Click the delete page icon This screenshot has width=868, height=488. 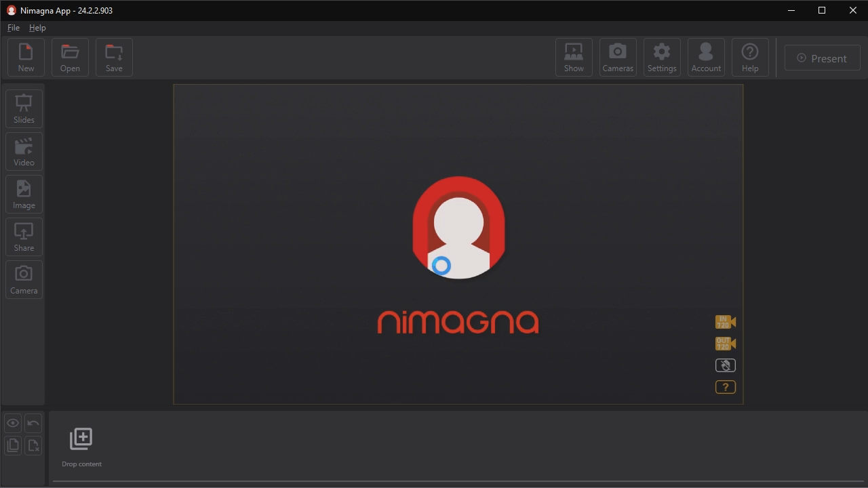(x=33, y=445)
